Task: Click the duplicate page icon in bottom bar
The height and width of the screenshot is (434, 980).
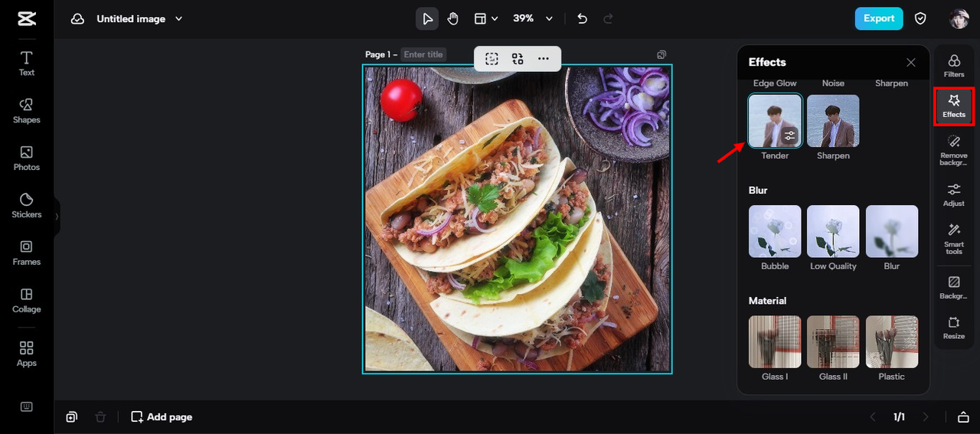Action: tap(71, 417)
